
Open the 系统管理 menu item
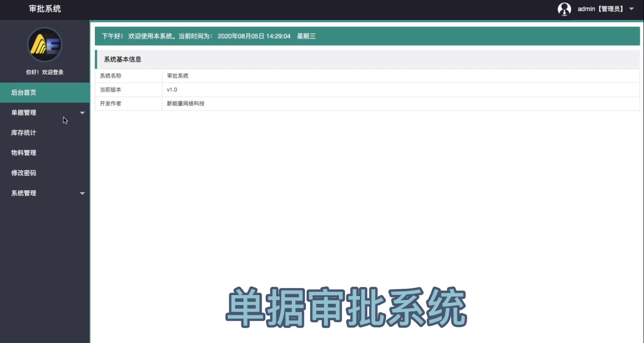pos(45,193)
